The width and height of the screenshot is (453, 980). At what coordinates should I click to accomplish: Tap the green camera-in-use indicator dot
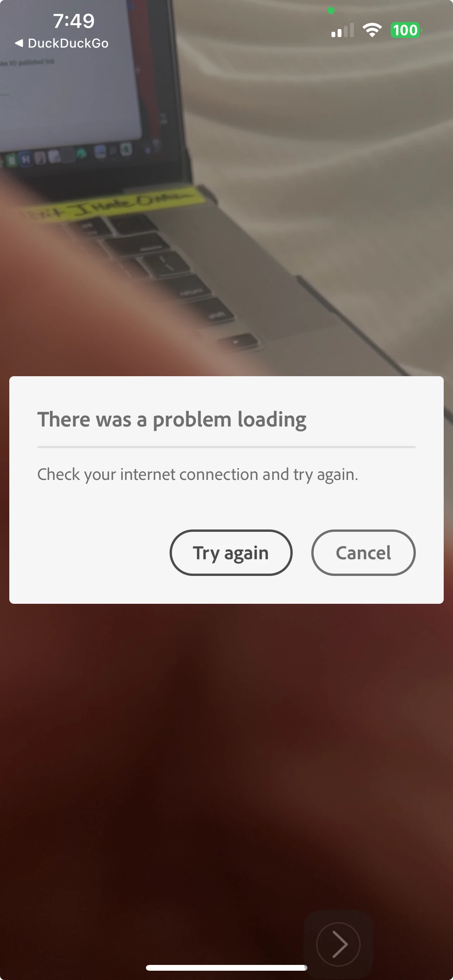coord(331,10)
